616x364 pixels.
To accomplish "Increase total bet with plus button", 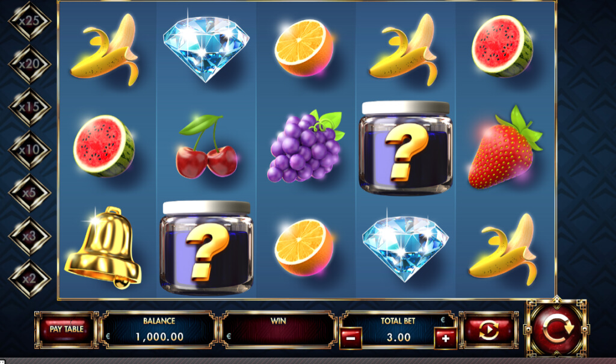I will coord(446,339).
